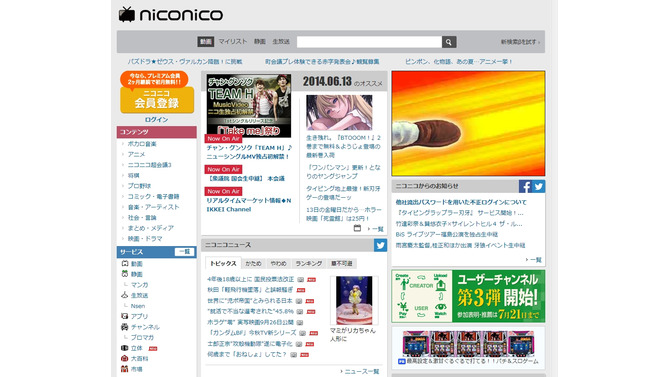Select the マイリスト search mode
Screen dimensions: 670x377
click(x=233, y=41)
